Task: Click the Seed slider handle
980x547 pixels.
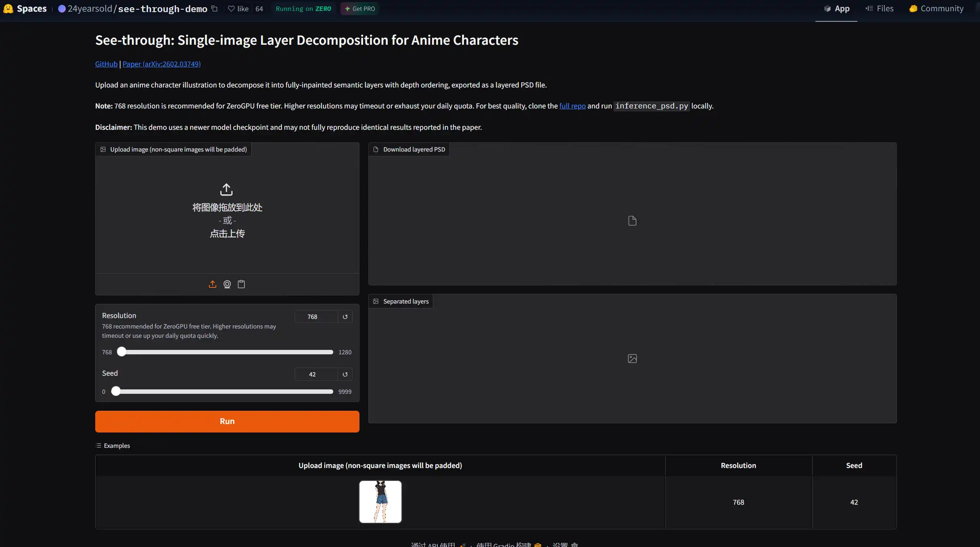Action: pyautogui.click(x=116, y=391)
